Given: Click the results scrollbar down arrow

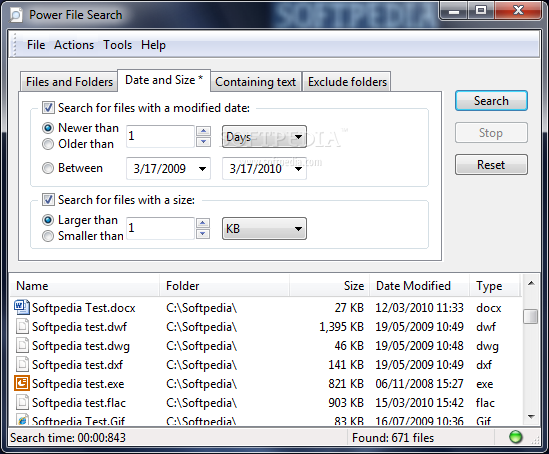Looking at the screenshot, I should click(531, 417).
